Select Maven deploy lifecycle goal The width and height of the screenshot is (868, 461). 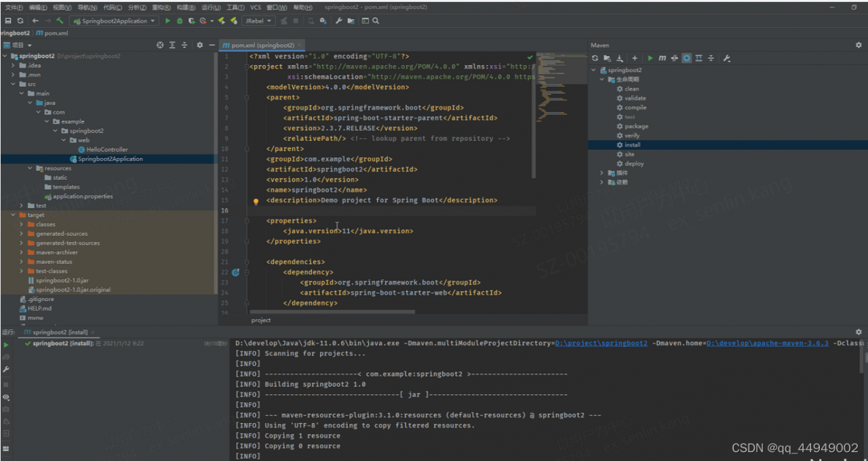click(x=634, y=163)
